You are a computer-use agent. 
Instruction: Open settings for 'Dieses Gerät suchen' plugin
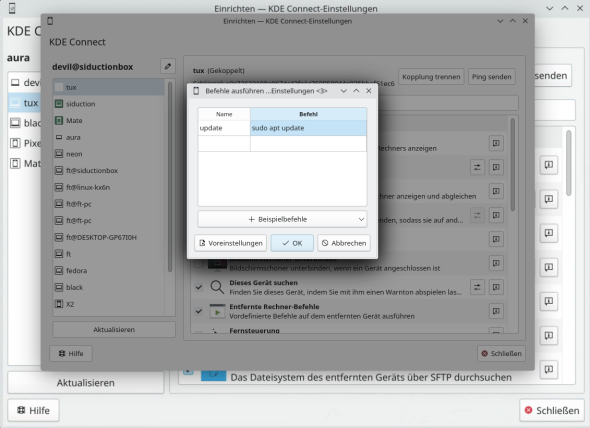coord(477,288)
